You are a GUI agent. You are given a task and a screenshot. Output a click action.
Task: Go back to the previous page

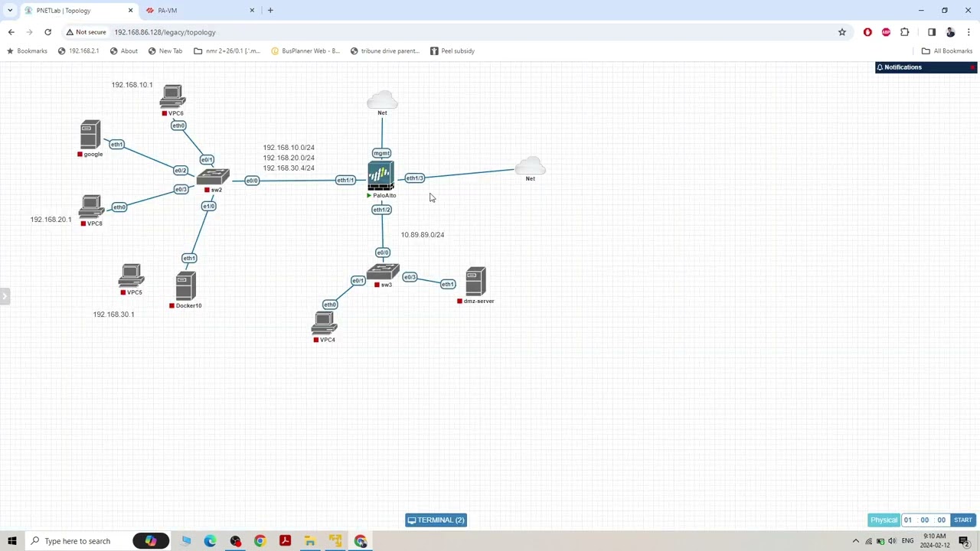pyautogui.click(x=11, y=32)
